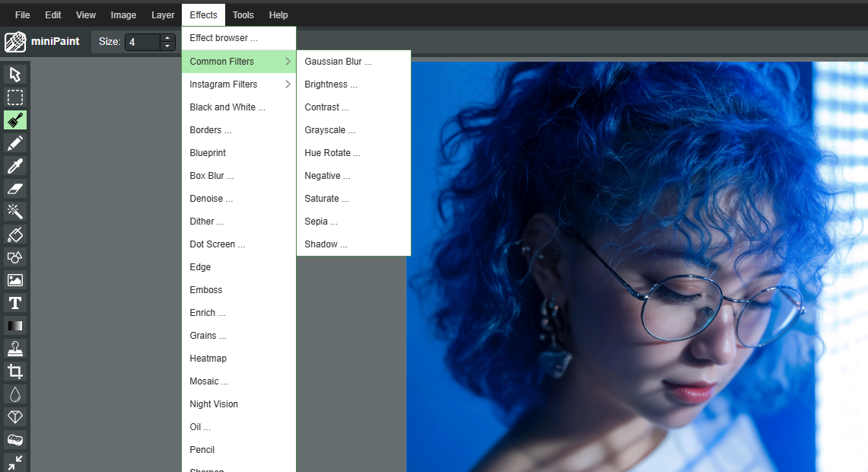868x472 pixels.
Task: Select the Gradient tool swatch
Action: click(15, 326)
